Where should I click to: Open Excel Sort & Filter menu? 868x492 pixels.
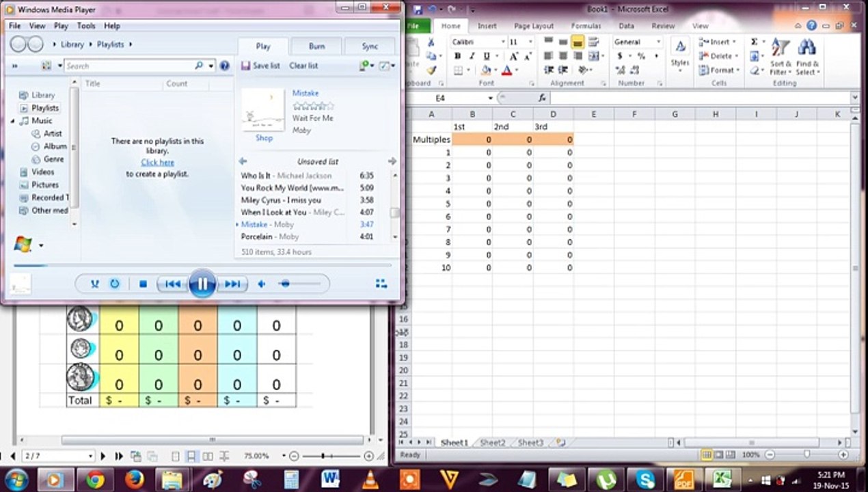pyautogui.click(x=780, y=57)
